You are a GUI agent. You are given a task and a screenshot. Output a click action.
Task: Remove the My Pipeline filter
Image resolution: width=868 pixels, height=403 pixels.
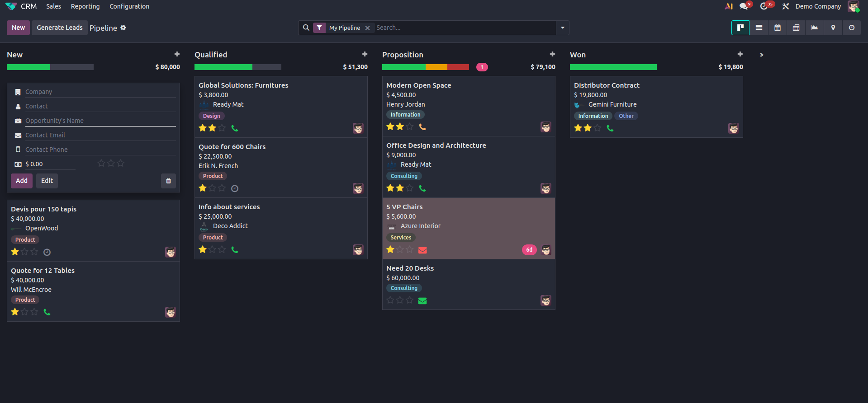tap(368, 28)
